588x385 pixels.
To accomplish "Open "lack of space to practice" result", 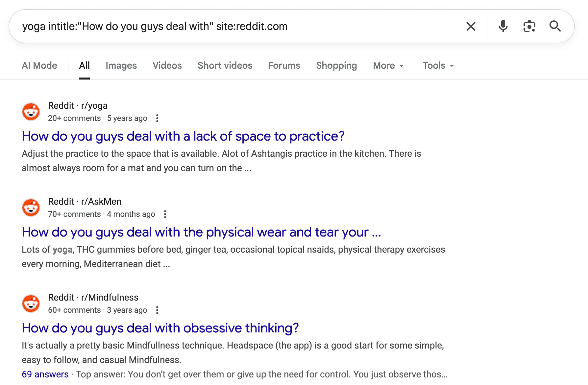I will [183, 136].
